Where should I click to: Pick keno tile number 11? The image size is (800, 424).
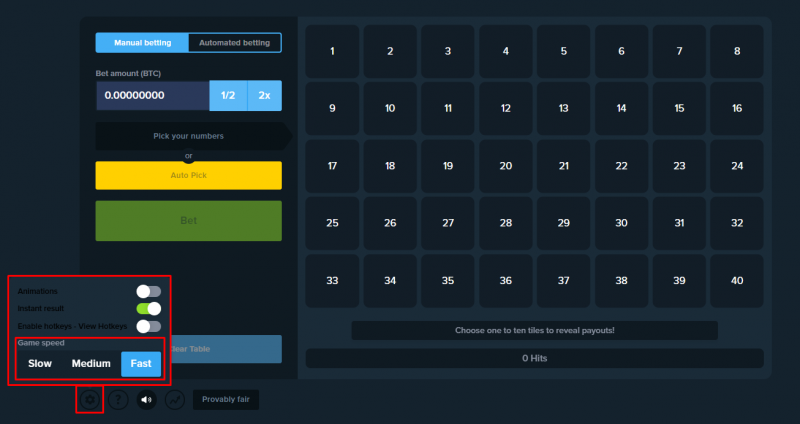click(x=448, y=108)
